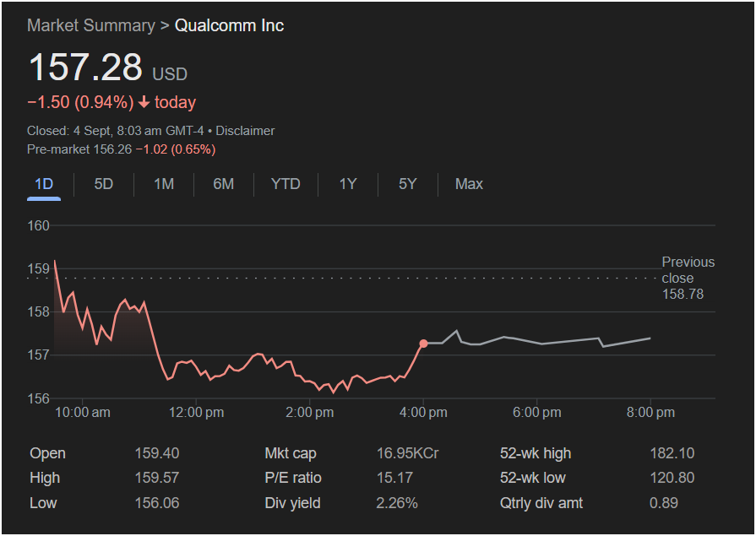Click the 52-wk high label
Viewport: 756px width, 536px height.
(x=536, y=453)
